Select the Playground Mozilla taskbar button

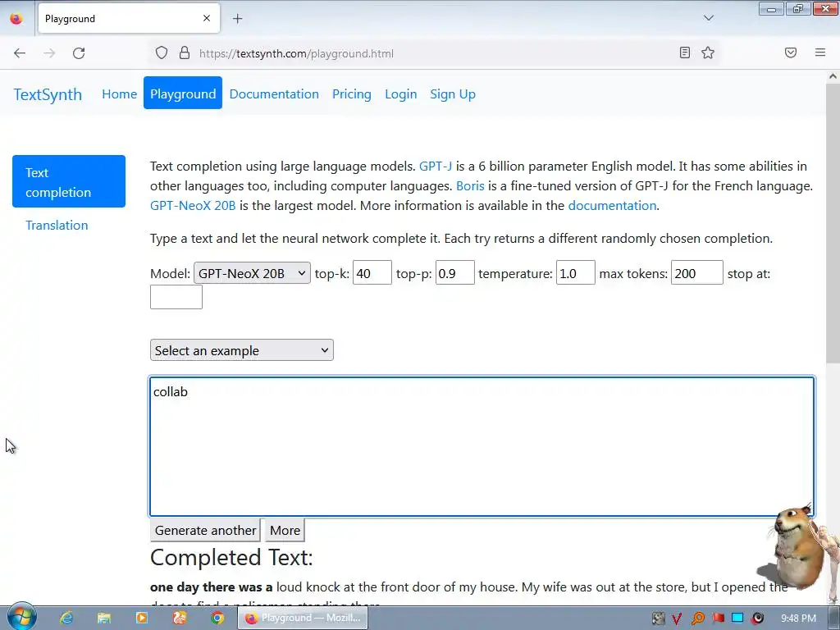click(x=303, y=618)
